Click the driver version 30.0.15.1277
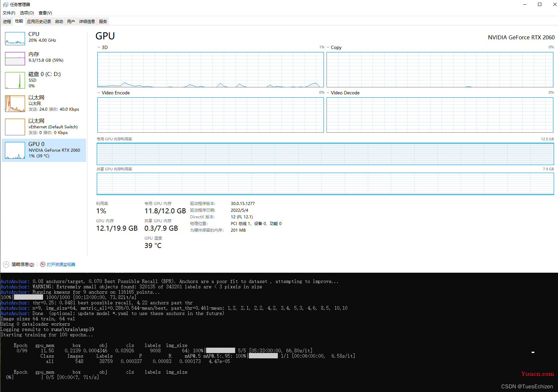This screenshot has height=392, width=558. 243,203
